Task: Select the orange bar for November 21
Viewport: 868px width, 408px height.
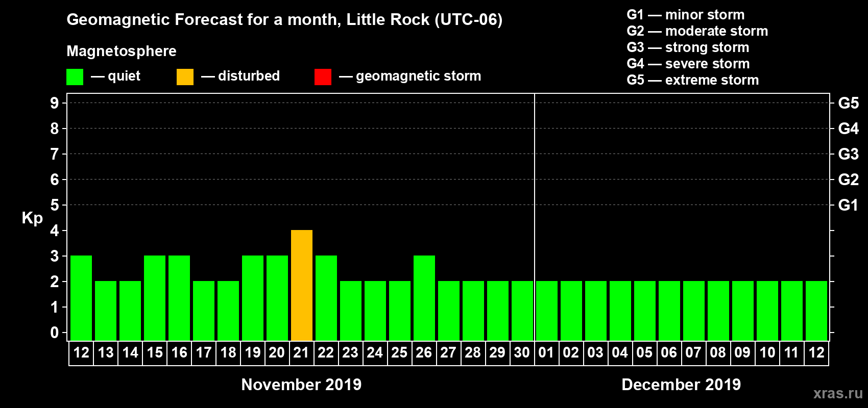Action: click(302, 285)
